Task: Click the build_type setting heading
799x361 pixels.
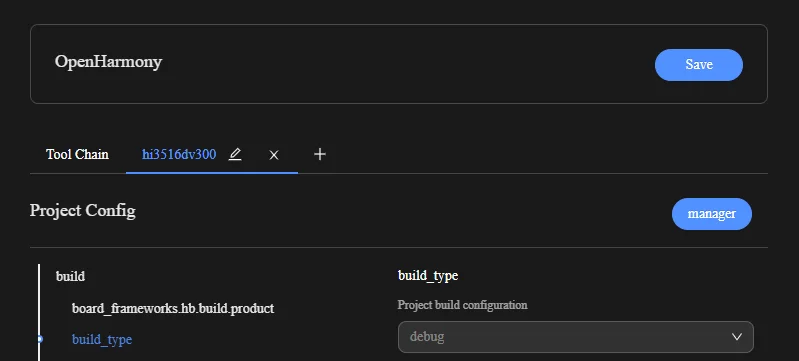Action: pos(428,276)
